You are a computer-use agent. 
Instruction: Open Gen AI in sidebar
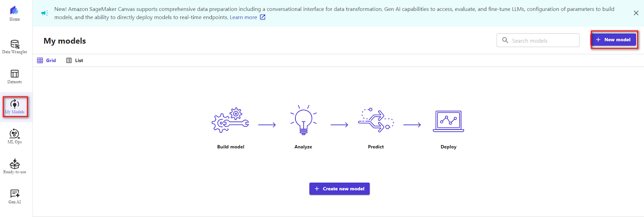pos(14,196)
